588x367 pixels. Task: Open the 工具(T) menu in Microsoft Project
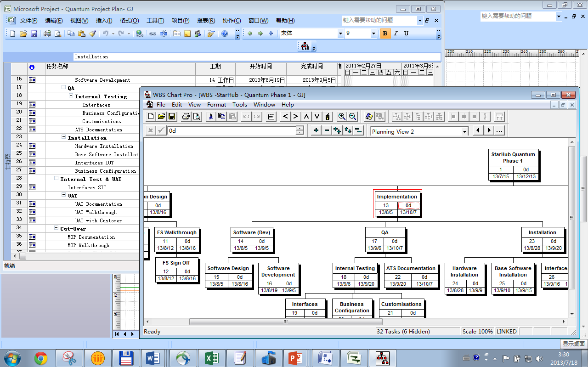155,21
